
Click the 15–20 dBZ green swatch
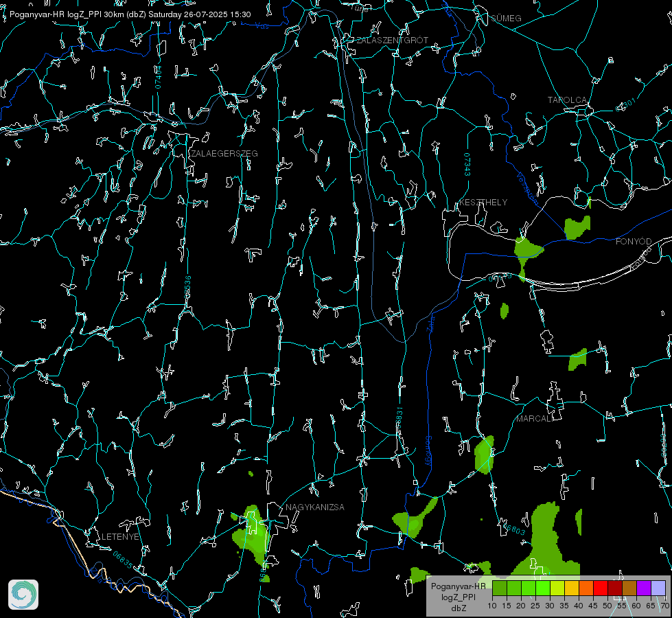pyautogui.click(x=514, y=588)
